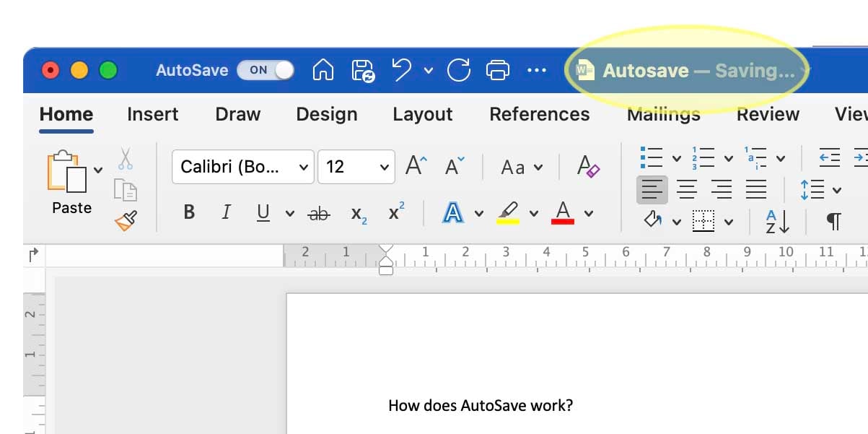
Task: Apply paragraph shading paint bucket
Action: click(653, 220)
